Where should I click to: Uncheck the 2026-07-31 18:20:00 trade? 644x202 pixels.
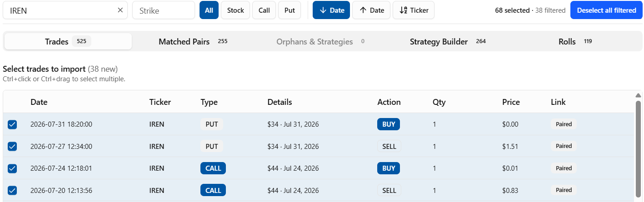point(12,124)
